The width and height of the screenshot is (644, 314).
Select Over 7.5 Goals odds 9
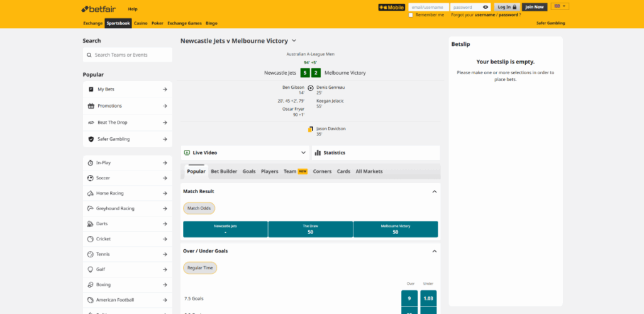click(409, 298)
